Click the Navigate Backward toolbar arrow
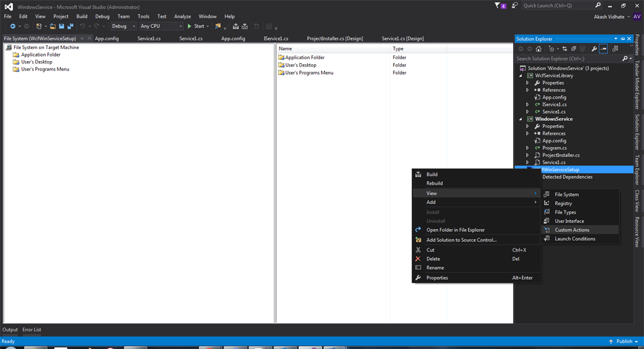Viewport: 644px width, 349px height. click(x=13, y=26)
